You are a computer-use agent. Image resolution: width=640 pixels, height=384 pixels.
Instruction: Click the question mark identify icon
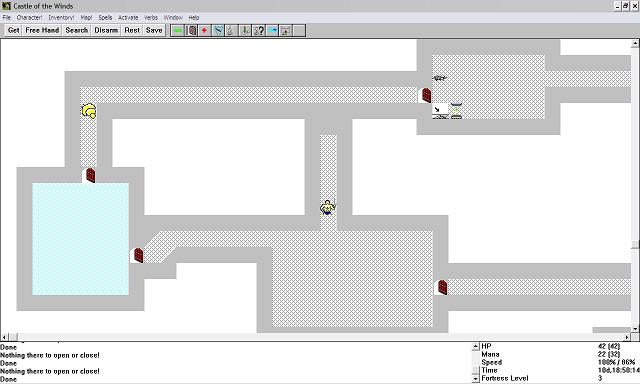click(259, 30)
